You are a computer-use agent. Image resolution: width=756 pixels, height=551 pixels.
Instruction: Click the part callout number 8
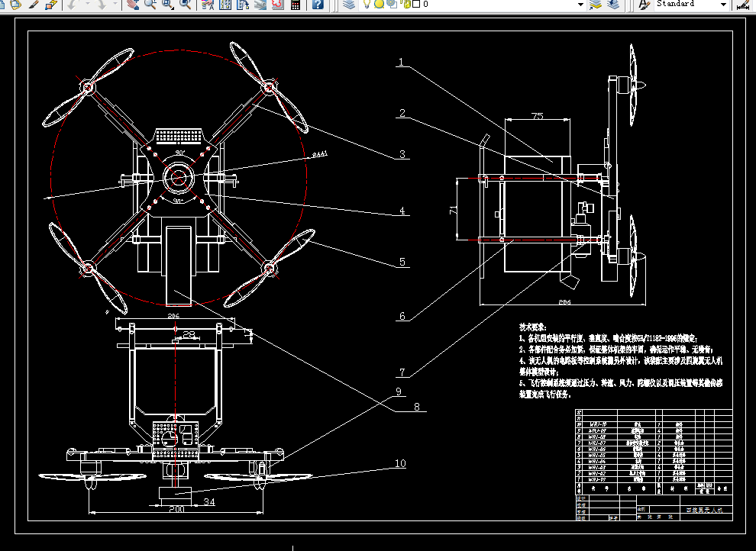tap(417, 407)
